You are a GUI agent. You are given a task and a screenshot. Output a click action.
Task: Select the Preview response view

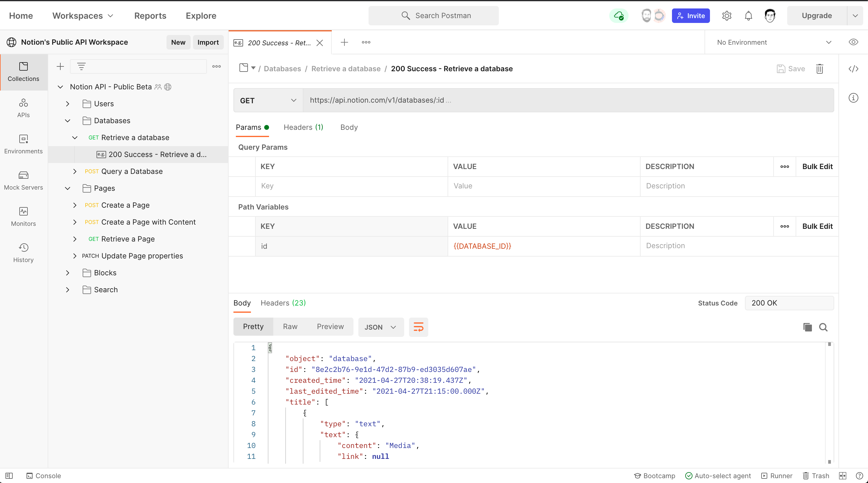coord(330,327)
